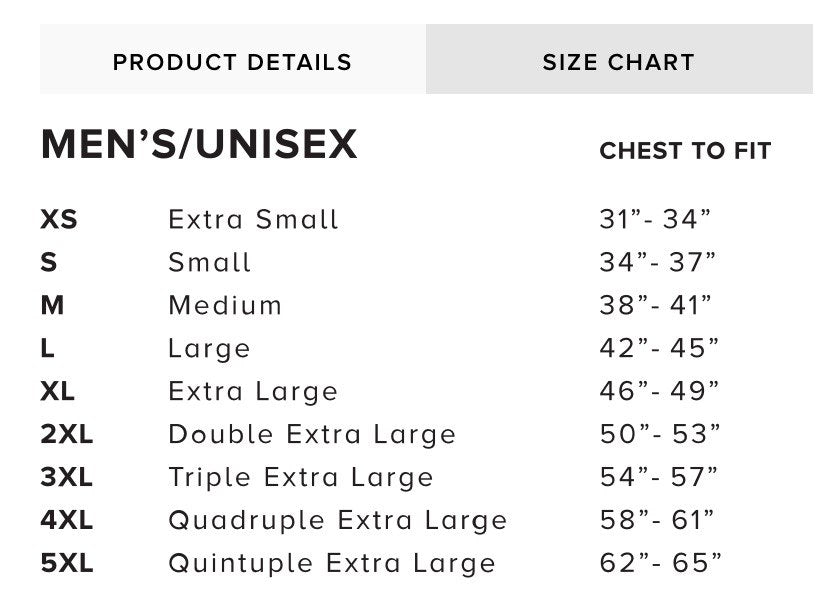The image size is (822, 606).
Task: Click the 42"-45" chest measurement
Action: (659, 348)
